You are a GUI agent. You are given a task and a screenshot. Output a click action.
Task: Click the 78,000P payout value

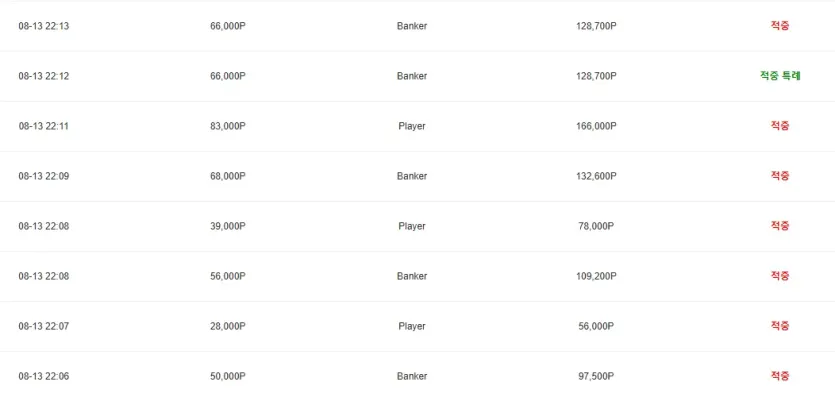pos(596,226)
